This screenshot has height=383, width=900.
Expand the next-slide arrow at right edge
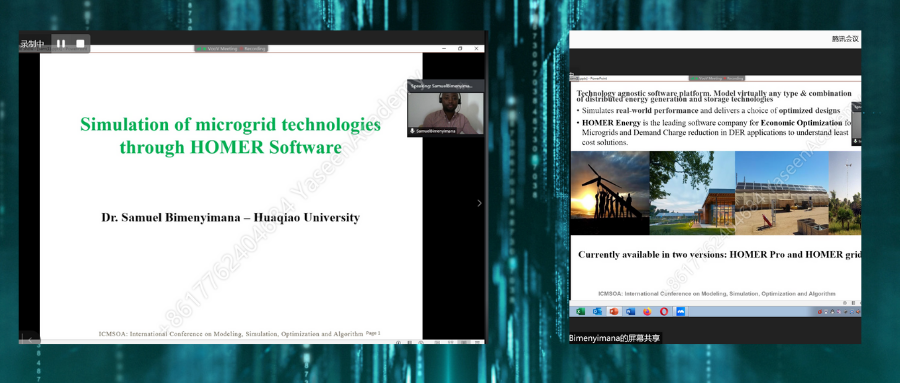coord(479,203)
